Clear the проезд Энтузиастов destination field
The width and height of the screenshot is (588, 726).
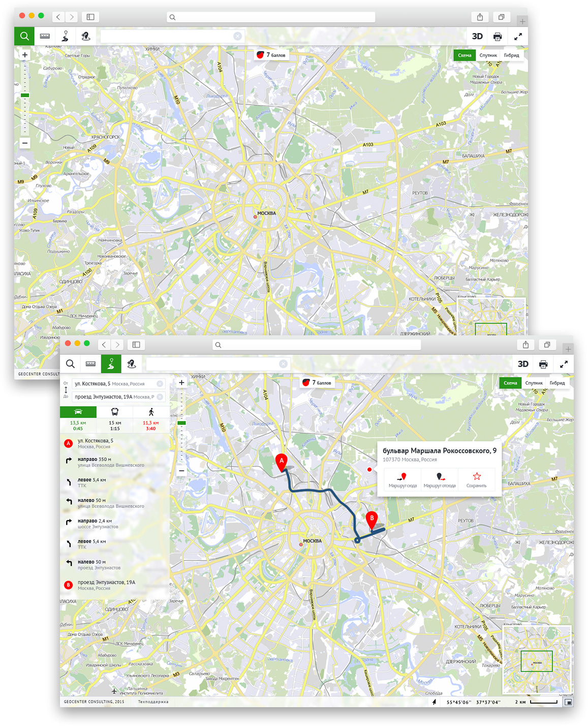point(160,397)
